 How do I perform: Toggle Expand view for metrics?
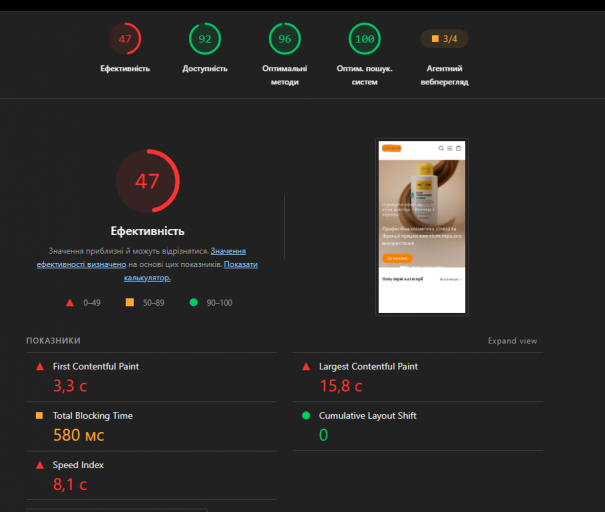512,341
